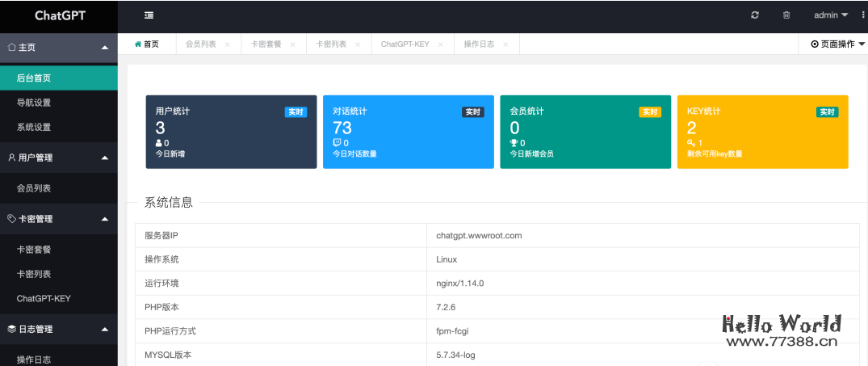Click the 运行环境 label cell

tap(281, 283)
